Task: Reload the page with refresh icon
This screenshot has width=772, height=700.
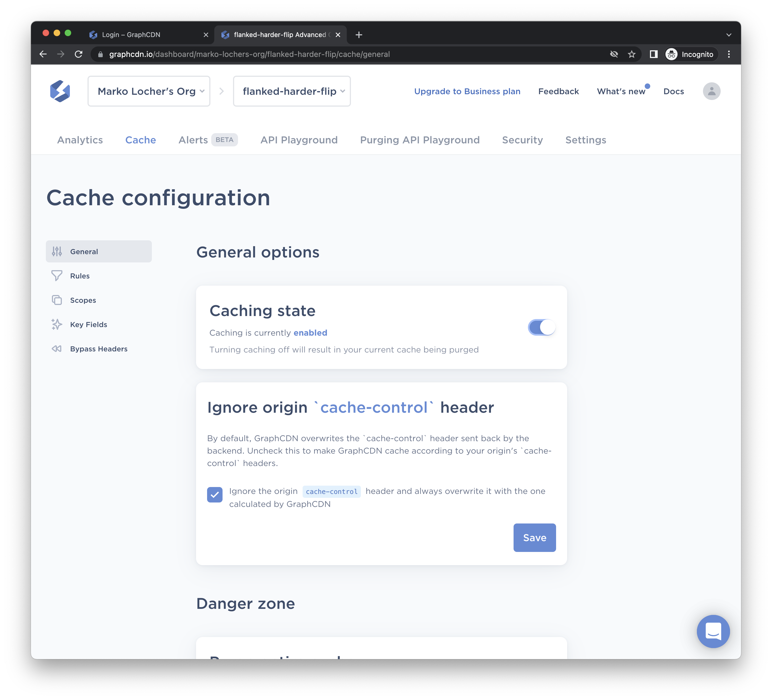Action: 78,54
